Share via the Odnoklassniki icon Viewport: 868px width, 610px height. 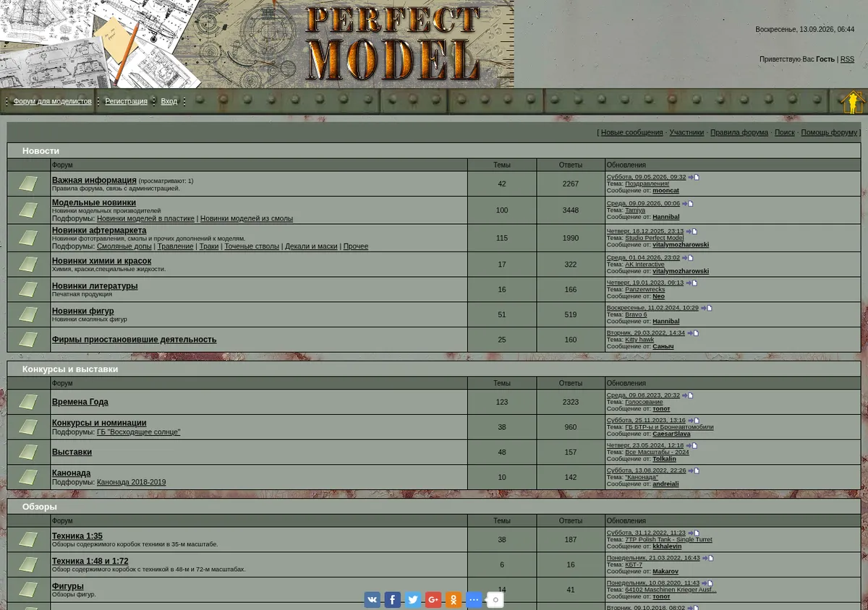point(454,599)
